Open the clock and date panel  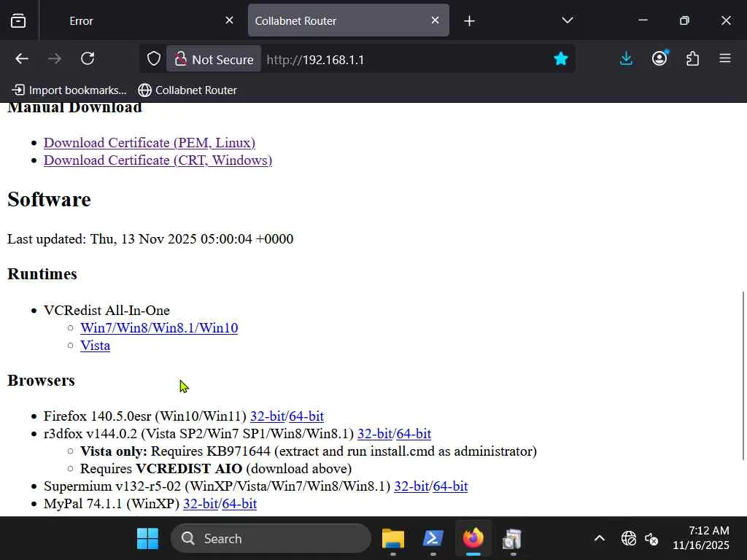(701, 538)
